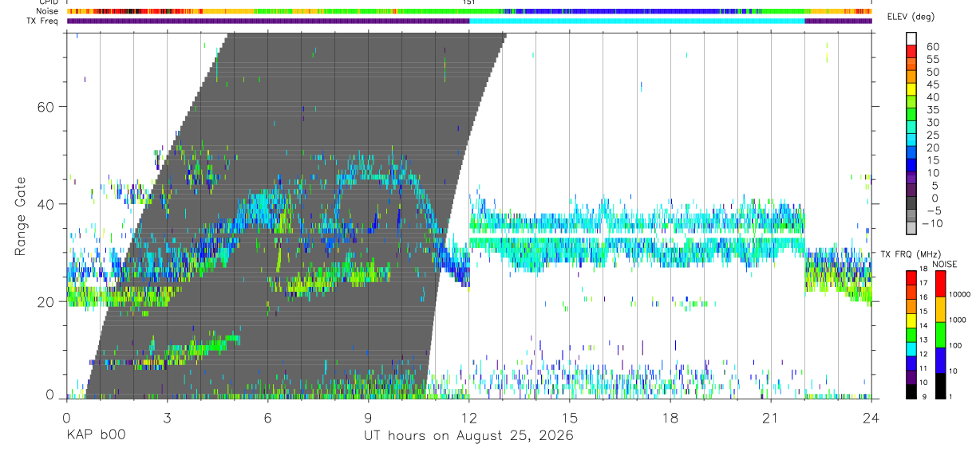Click the "UT hours on August 25, 2026" axis title
This screenshot has width=980, height=452.
[468, 435]
